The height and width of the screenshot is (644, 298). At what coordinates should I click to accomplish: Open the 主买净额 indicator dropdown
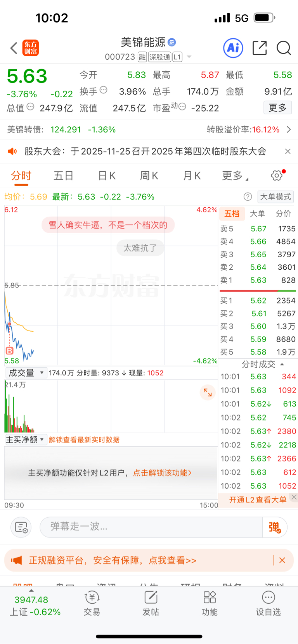[x=26, y=439]
